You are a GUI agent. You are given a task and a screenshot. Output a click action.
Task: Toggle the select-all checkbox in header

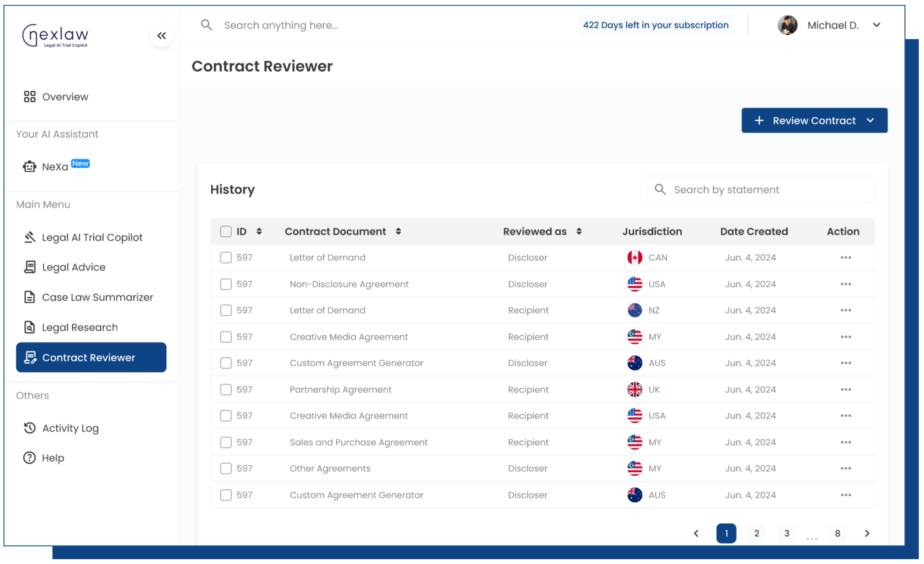coord(226,231)
